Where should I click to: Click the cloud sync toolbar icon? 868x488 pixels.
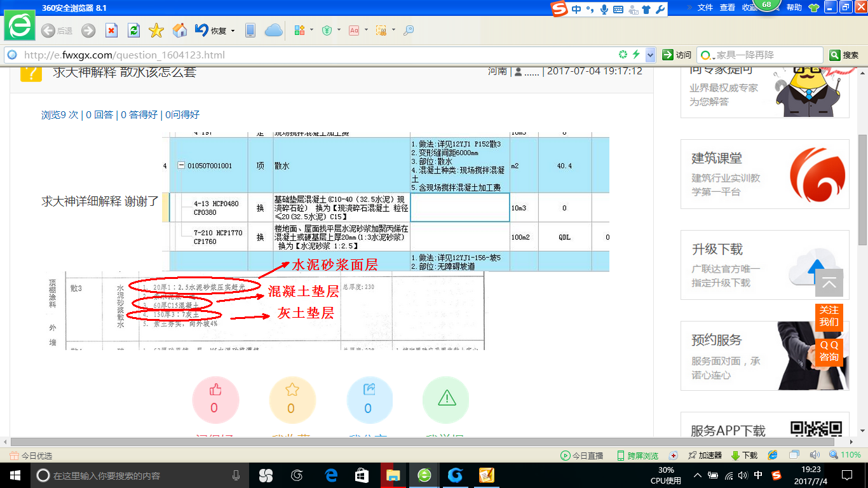(x=273, y=30)
